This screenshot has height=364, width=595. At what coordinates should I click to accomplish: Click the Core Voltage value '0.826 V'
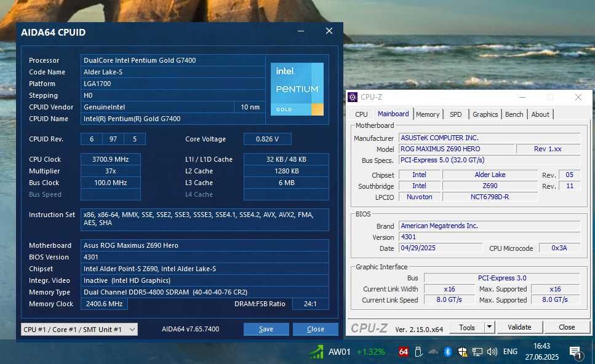click(x=267, y=139)
